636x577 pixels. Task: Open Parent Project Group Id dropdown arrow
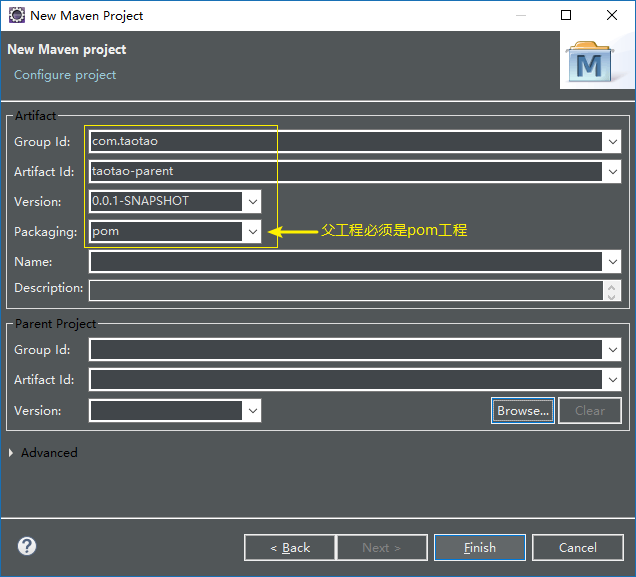click(x=612, y=350)
